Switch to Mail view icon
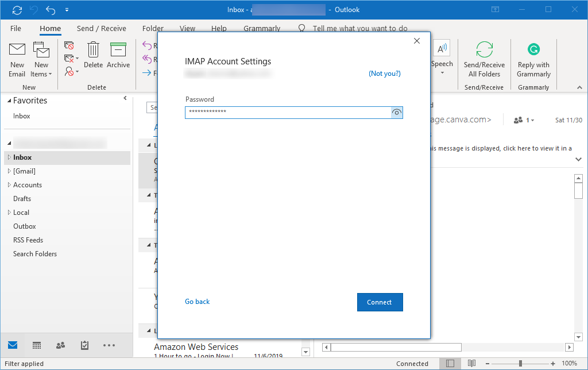The height and width of the screenshot is (370, 588). coord(13,345)
